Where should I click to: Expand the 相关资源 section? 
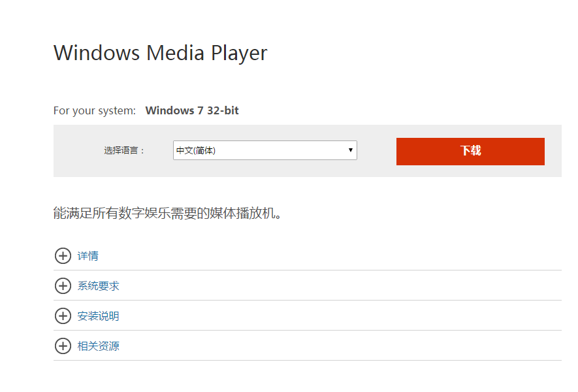point(97,346)
